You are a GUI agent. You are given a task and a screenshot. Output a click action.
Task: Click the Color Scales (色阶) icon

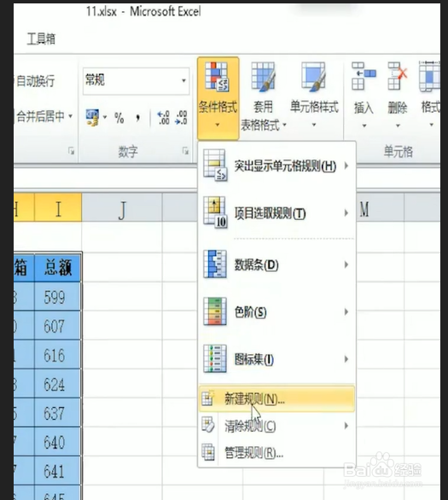pyautogui.click(x=215, y=311)
